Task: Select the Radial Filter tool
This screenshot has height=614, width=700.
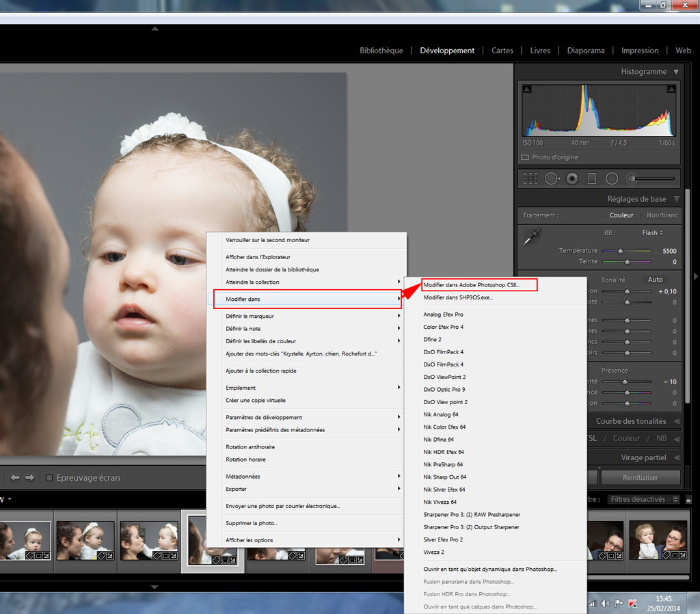Action: [x=612, y=178]
